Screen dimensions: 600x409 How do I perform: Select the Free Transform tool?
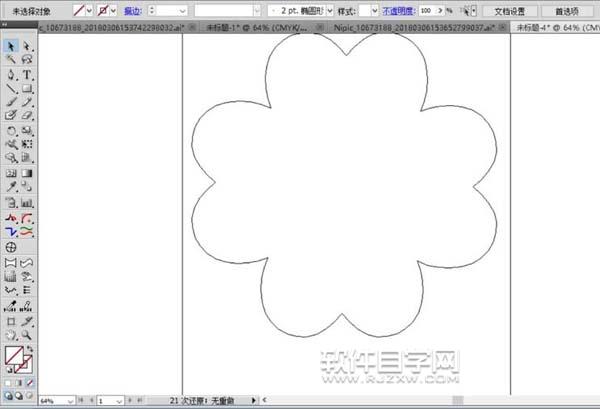(27, 144)
